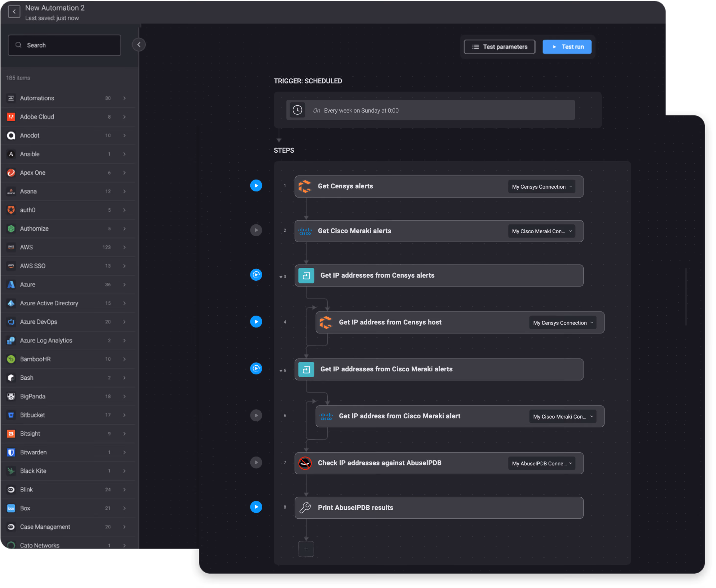Click the loop icon on Get IP addresses from Censys alerts

click(307, 276)
